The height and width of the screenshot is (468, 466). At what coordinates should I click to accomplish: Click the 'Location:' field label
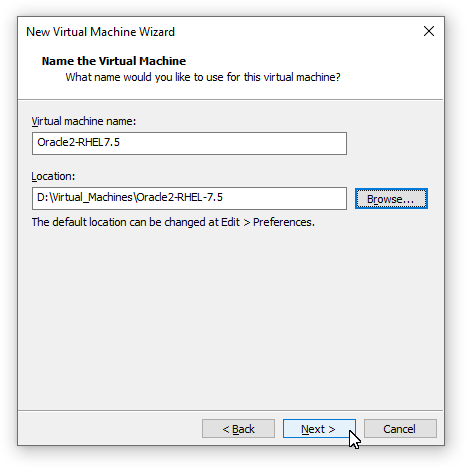pos(53,176)
